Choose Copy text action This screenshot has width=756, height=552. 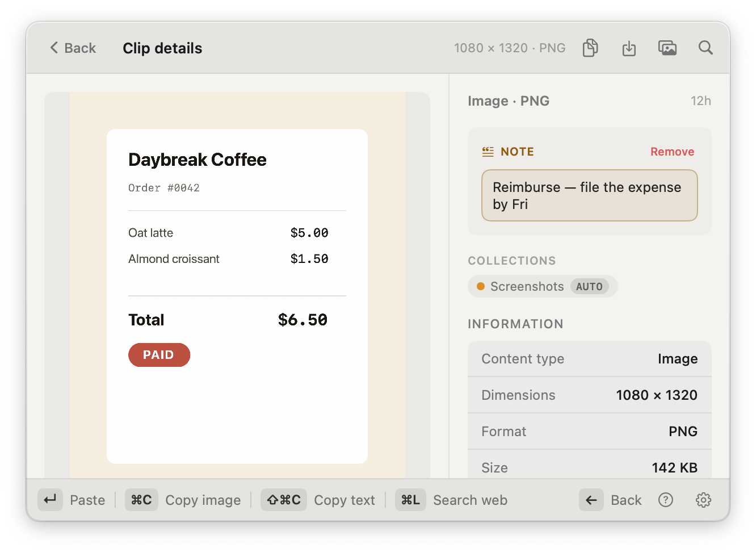pyautogui.click(x=345, y=500)
